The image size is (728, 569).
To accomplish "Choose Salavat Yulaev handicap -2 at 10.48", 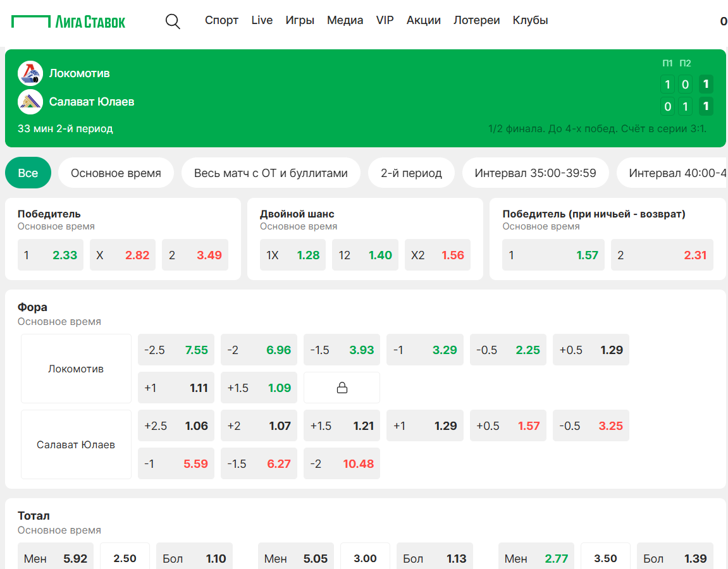I will pos(342,463).
